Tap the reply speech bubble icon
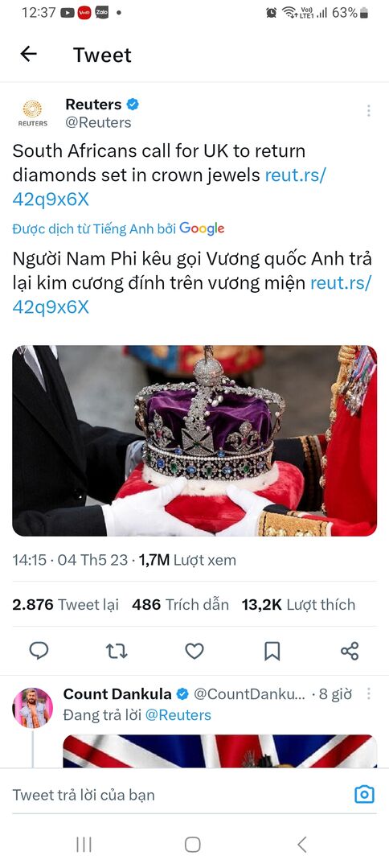The image size is (389, 868). [x=39, y=651]
